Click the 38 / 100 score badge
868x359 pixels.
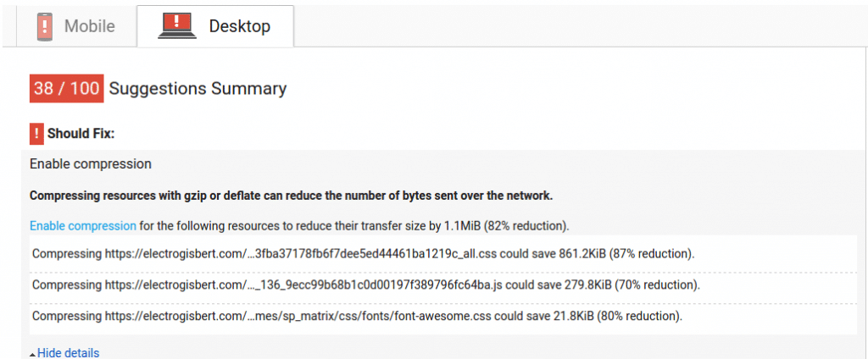tap(66, 88)
